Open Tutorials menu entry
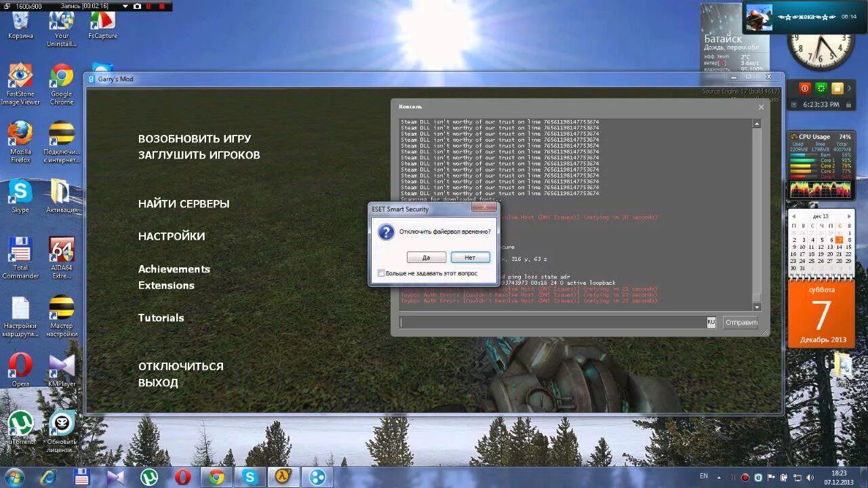The height and width of the screenshot is (488, 868). pyautogui.click(x=161, y=318)
